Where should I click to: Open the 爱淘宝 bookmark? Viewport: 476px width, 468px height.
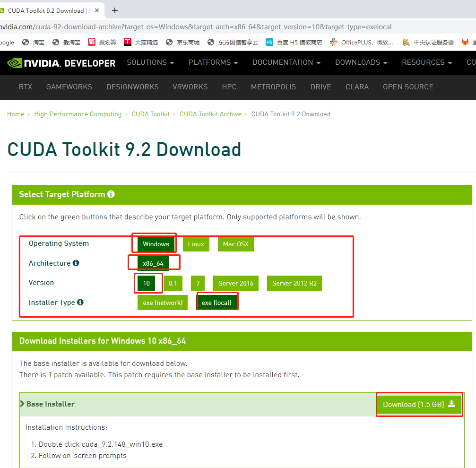[67, 42]
